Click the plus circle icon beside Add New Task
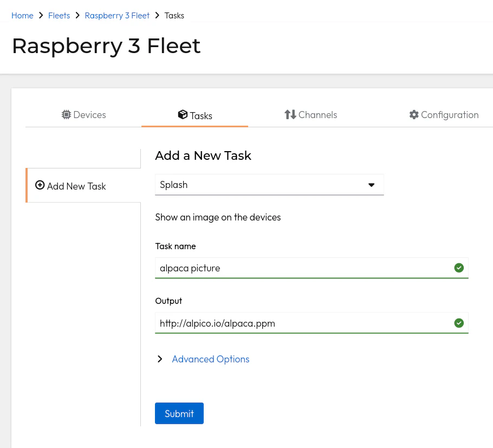 40,185
